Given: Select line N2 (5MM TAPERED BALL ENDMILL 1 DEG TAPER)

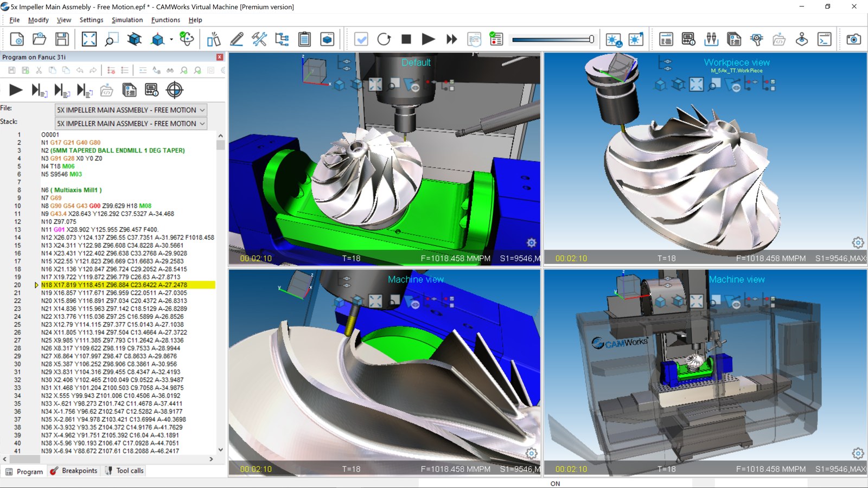Looking at the screenshot, I should (x=113, y=150).
